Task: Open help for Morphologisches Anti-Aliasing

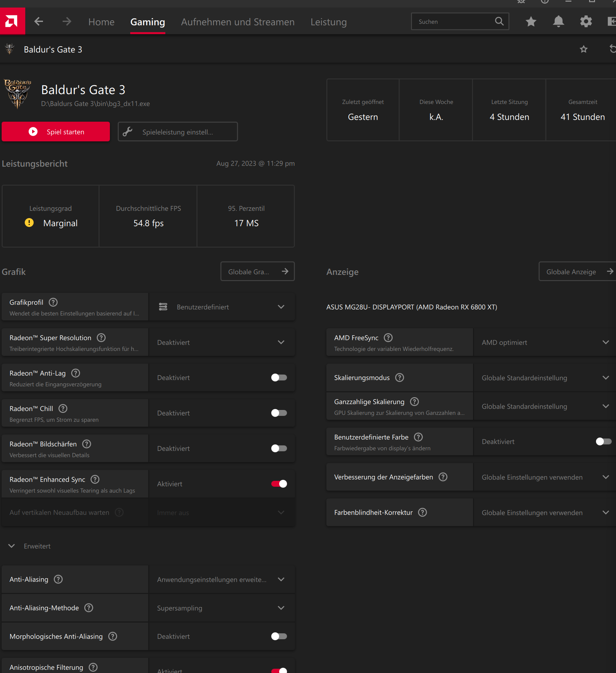Action: pyautogui.click(x=113, y=636)
